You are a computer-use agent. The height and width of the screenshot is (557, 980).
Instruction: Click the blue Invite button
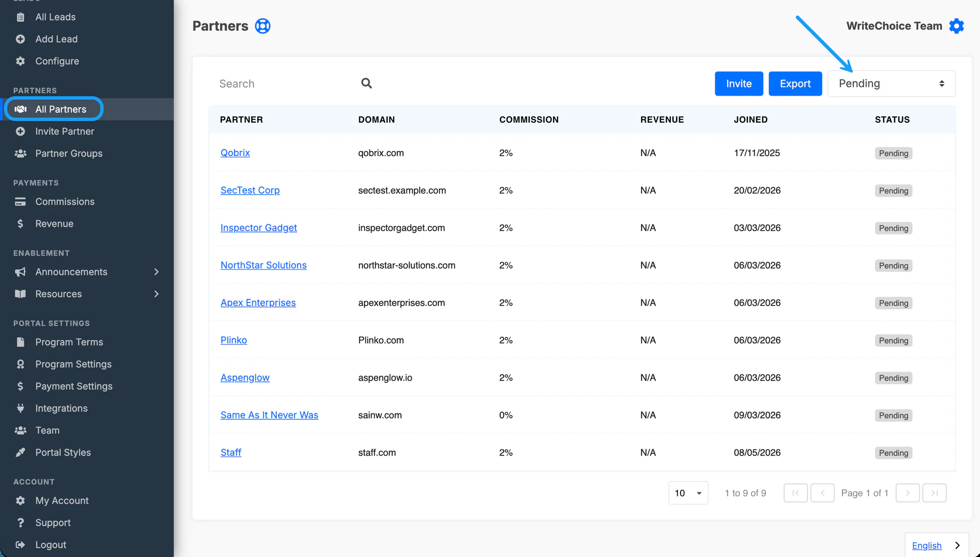pos(739,83)
